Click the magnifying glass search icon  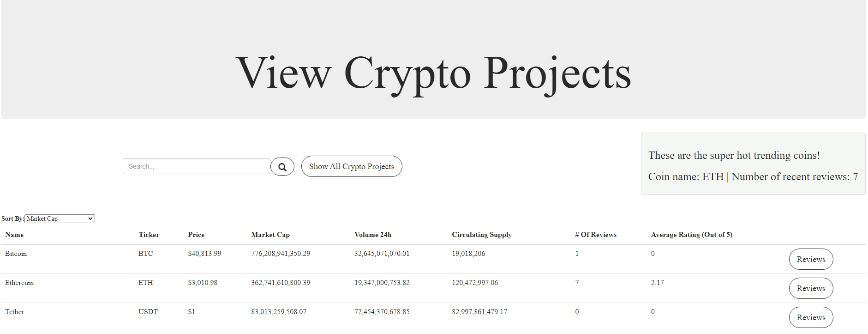pos(282,167)
